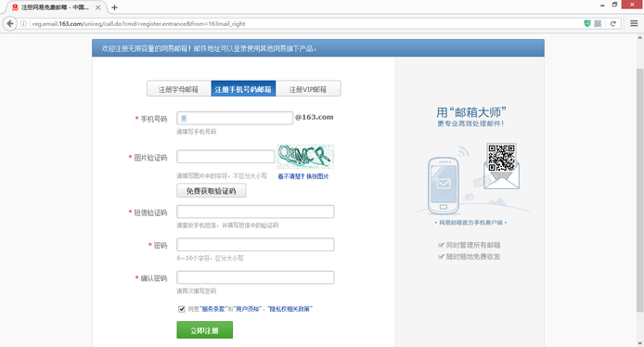Select the 注册手机号码邮箱 tab
644x347 pixels.
243,89
